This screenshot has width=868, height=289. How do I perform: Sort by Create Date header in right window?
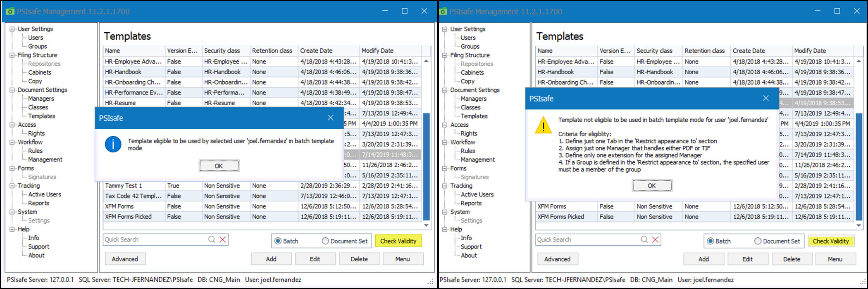click(761, 51)
